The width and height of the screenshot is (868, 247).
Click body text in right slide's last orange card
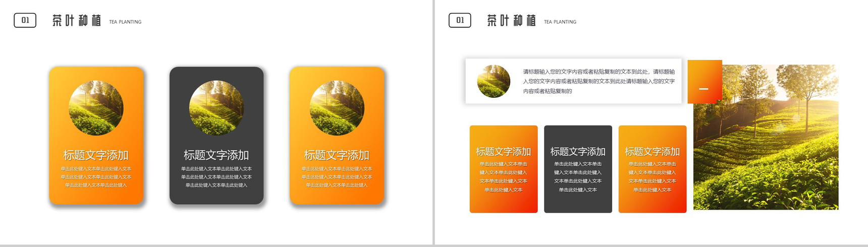(x=653, y=177)
